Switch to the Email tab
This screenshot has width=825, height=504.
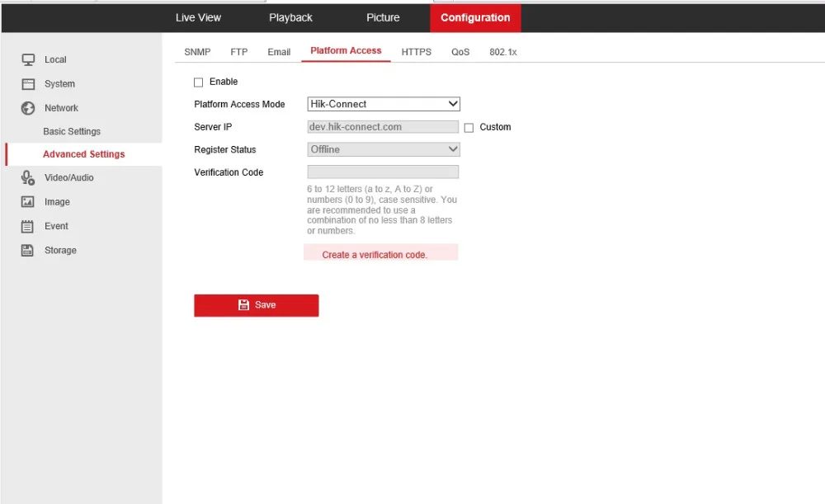pos(279,52)
